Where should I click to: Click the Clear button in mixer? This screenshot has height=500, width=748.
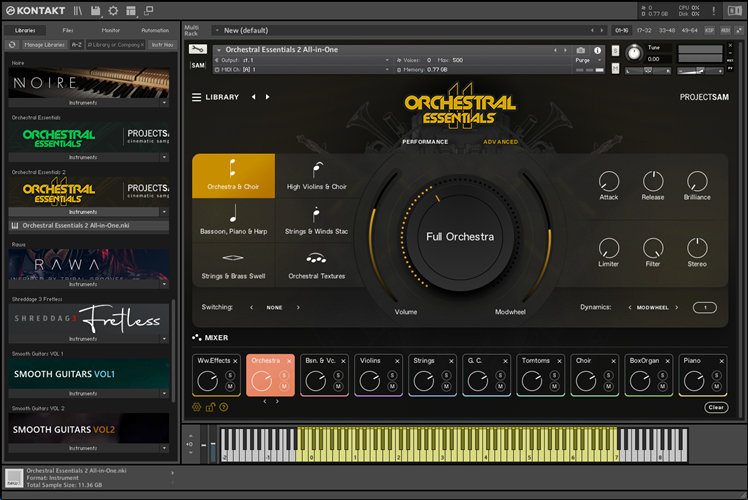pyautogui.click(x=716, y=408)
